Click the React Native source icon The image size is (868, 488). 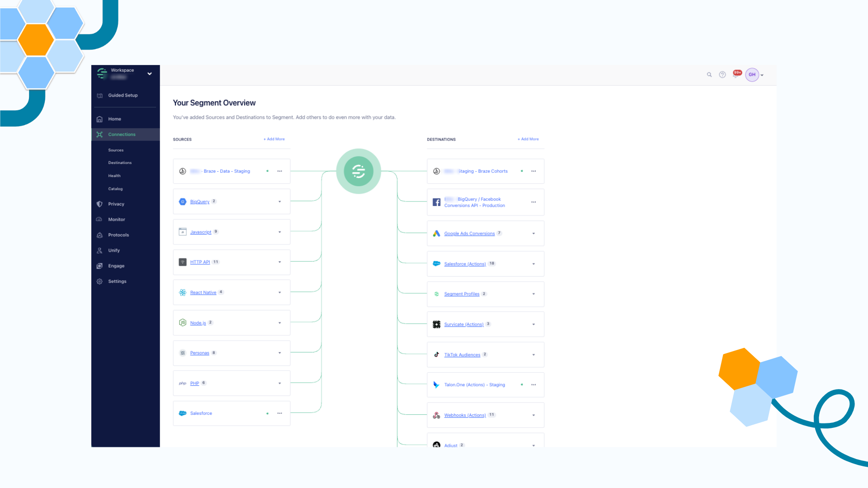click(183, 292)
